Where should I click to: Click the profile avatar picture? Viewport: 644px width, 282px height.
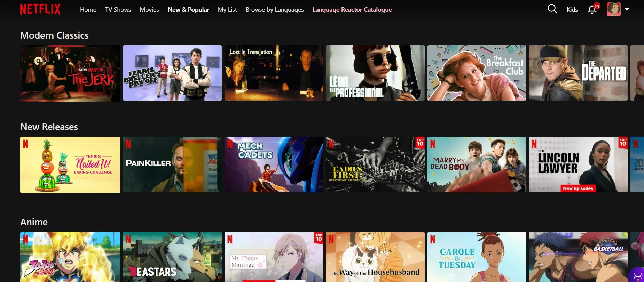[613, 9]
